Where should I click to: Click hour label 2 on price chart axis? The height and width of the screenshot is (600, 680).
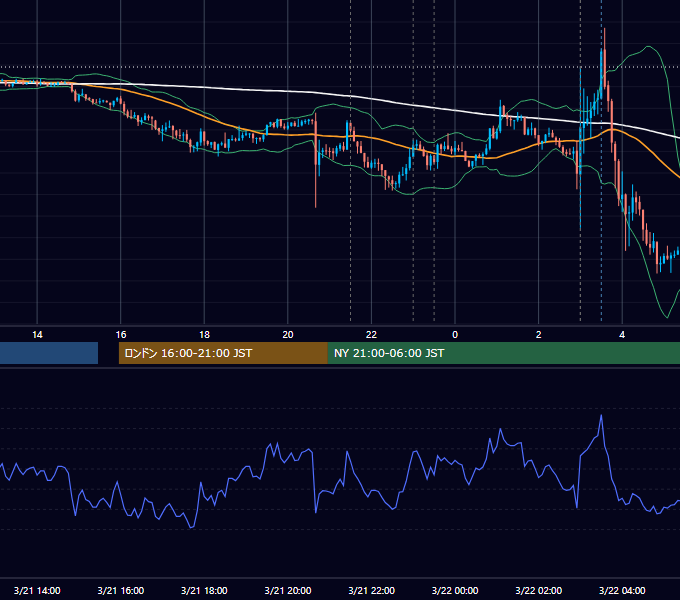539,335
